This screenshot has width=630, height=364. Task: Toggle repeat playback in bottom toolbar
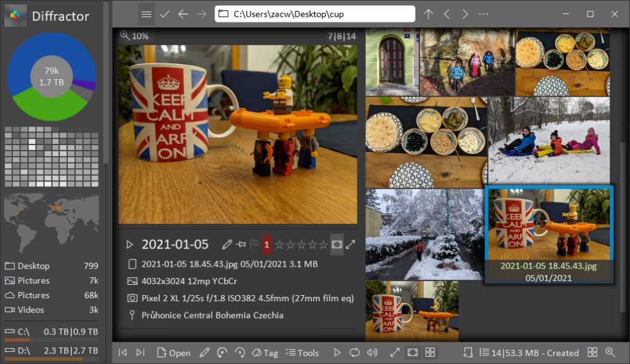click(x=354, y=352)
